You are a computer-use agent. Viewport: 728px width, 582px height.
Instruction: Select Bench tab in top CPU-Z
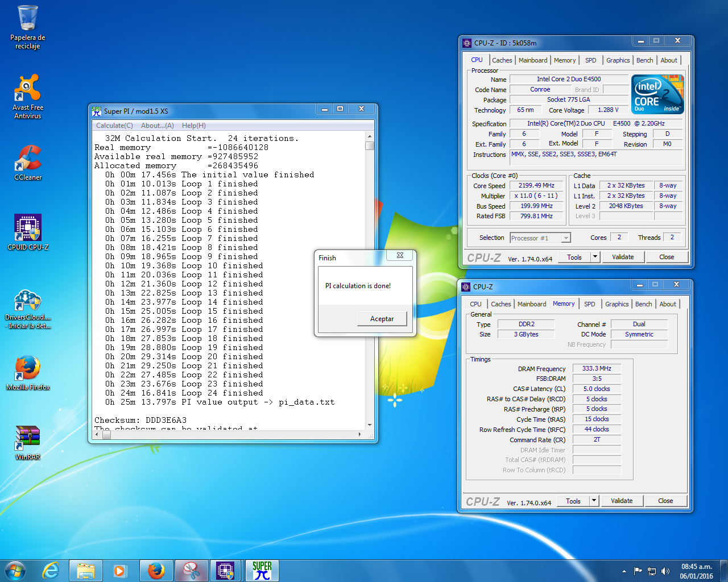645,60
